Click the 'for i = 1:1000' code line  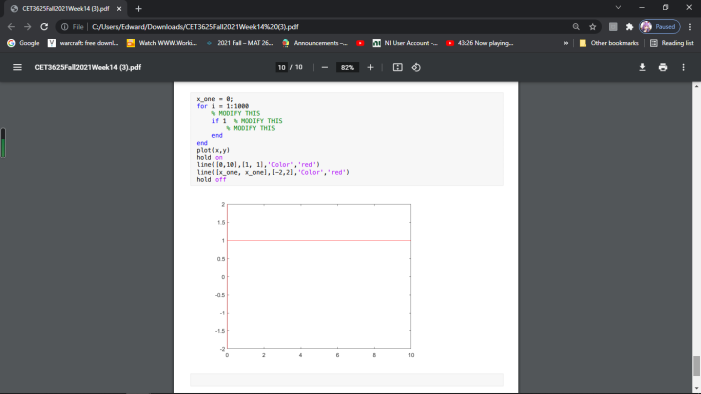(x=223, y=106)
